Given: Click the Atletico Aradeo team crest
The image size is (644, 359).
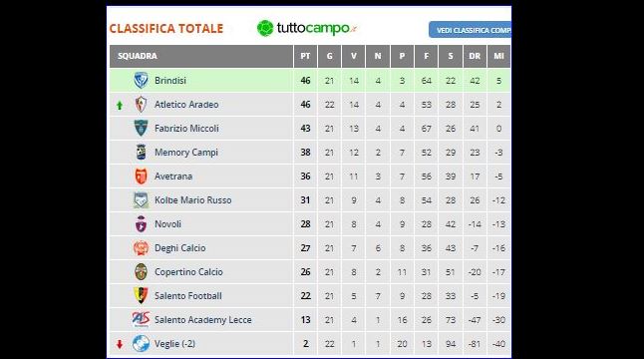Looking at the screenshot, I should point(141,105).
